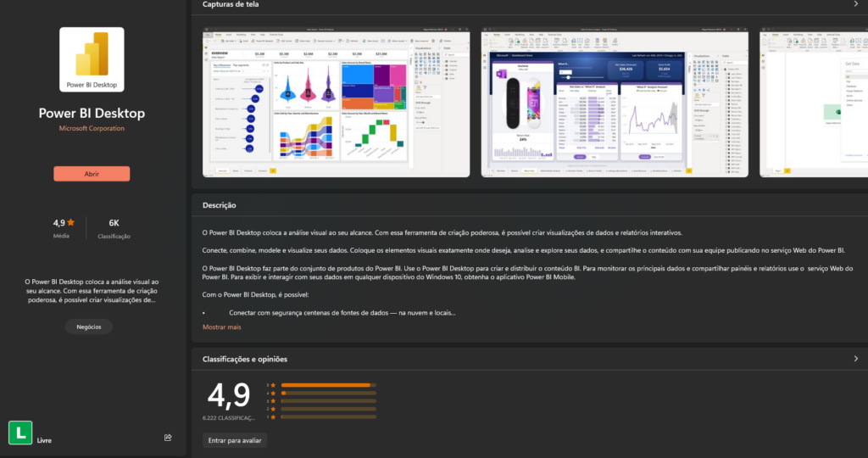Screen dimensions: 868x458
Task: Click Entrar para avaliar button
Action: tap(235, 440)
